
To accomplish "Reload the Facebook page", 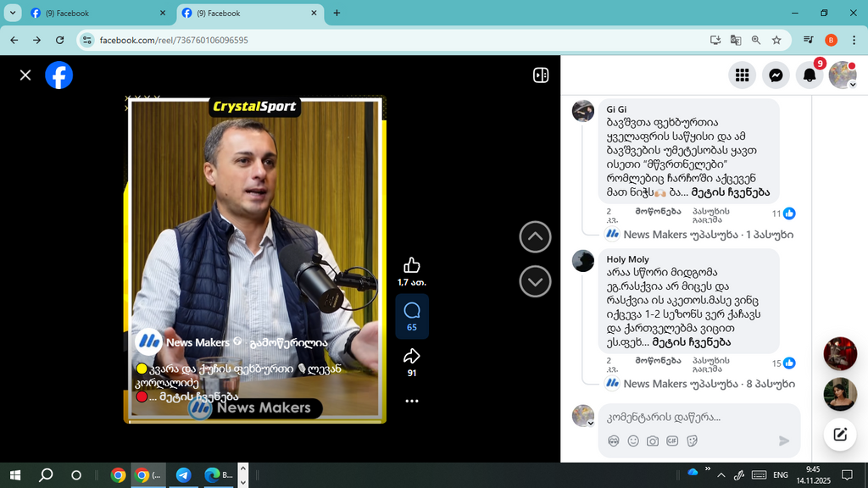I will (60, 40).
